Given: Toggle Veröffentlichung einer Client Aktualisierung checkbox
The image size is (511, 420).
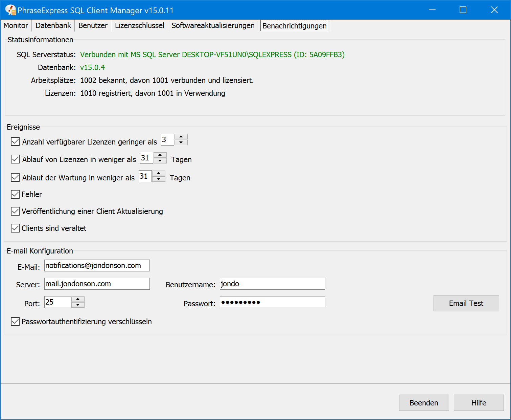Looking at the screenshot, I should tap(15, 211).
